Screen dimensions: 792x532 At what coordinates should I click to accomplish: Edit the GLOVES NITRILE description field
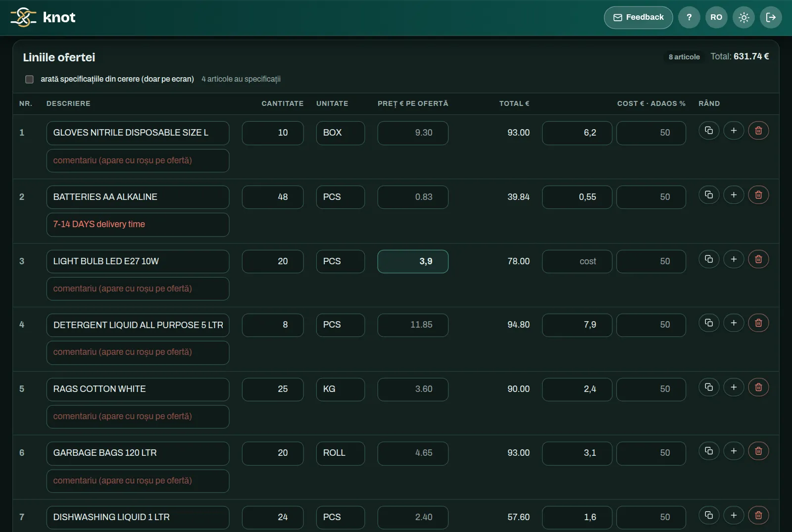[x=138, y=133]
